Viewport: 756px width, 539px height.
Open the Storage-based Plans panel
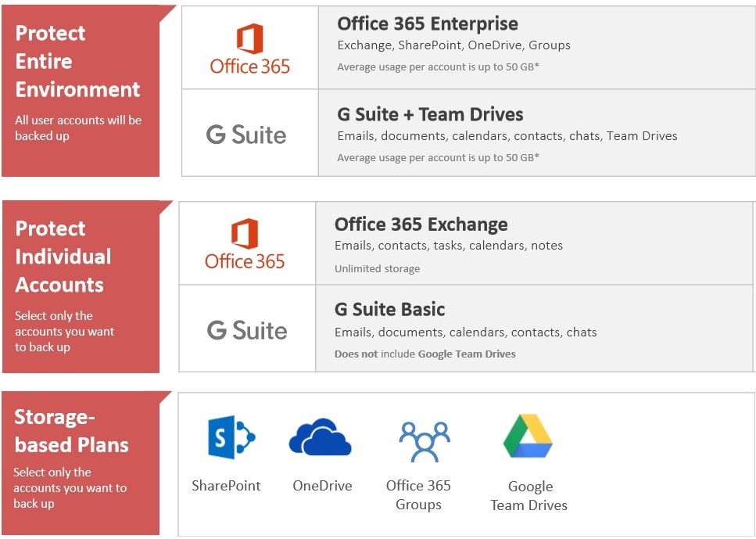point(81,463)
